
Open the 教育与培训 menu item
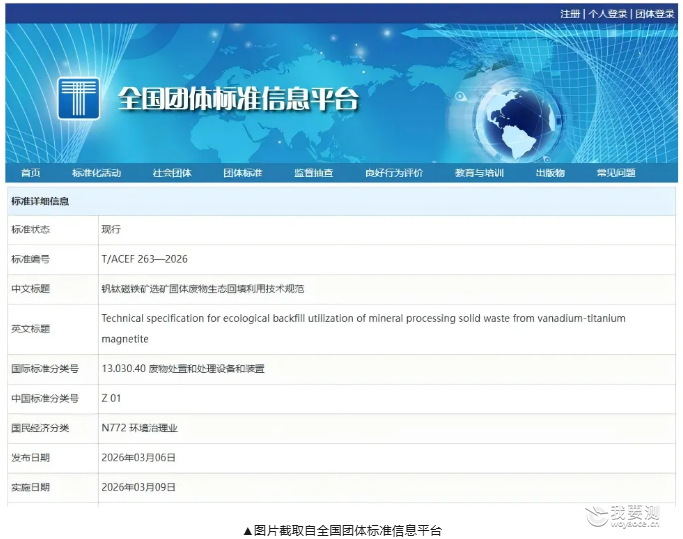pyautogui.click(x=479, y=173)
